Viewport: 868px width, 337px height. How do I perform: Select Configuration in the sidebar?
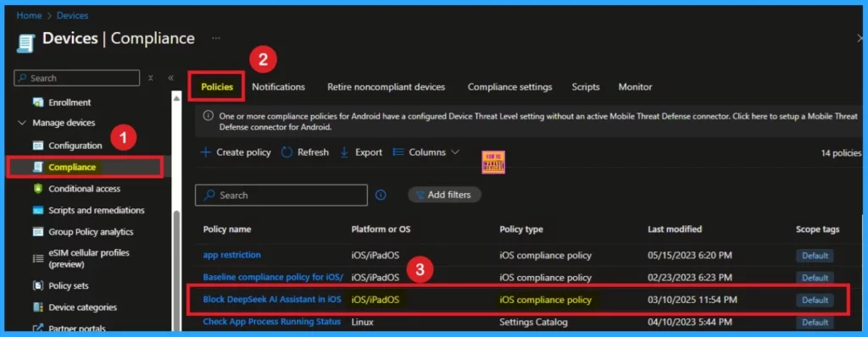click(75, 146)
